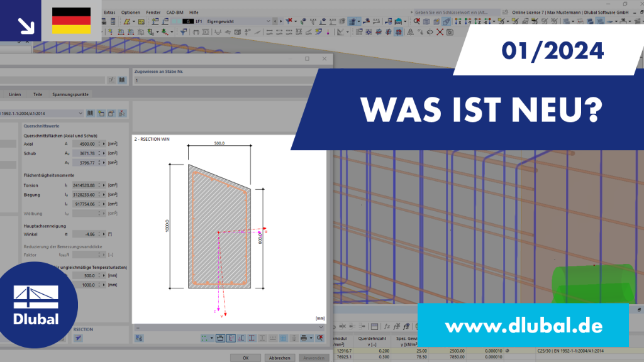644x362 pixels.
Task: Adjust the stepper on Torsion value field
Action: point(99,185)
